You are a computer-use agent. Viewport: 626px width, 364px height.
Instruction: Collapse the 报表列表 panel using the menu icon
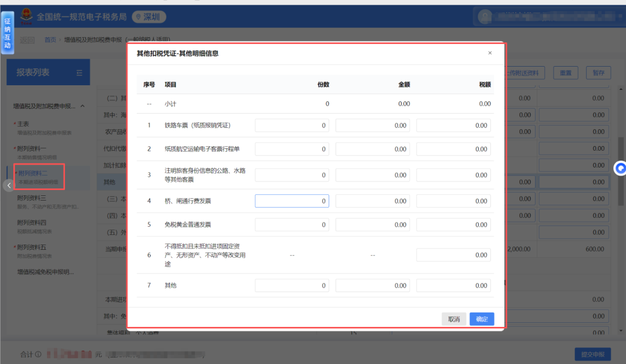point(79,72)
